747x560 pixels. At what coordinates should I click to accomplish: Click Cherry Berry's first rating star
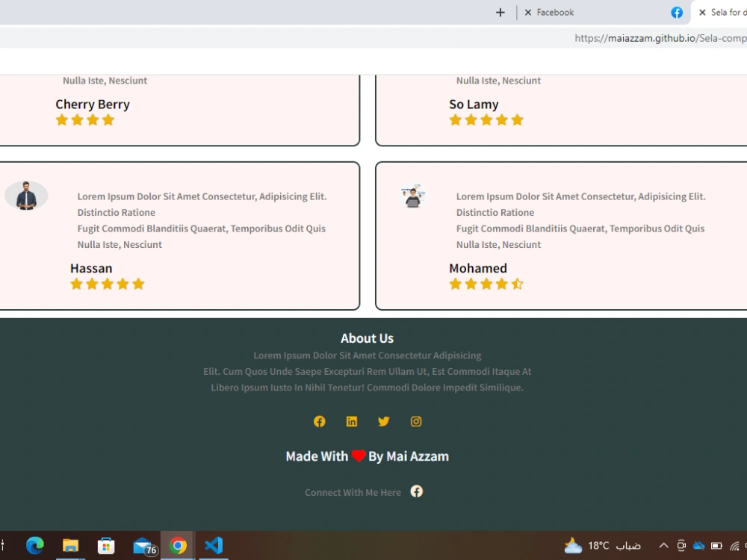[x=61, y=120]
